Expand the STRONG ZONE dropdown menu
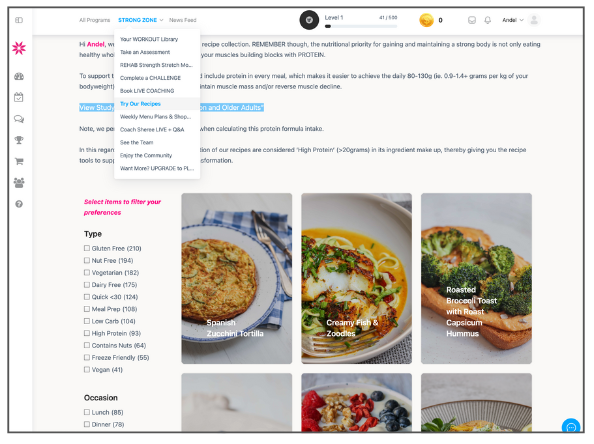 [141, 20]
